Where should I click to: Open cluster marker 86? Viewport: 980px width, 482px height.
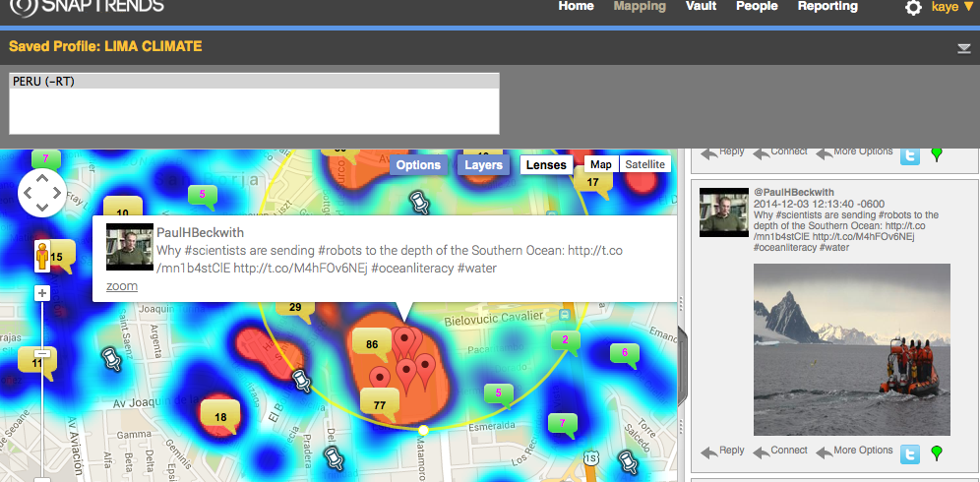[373, 345]
